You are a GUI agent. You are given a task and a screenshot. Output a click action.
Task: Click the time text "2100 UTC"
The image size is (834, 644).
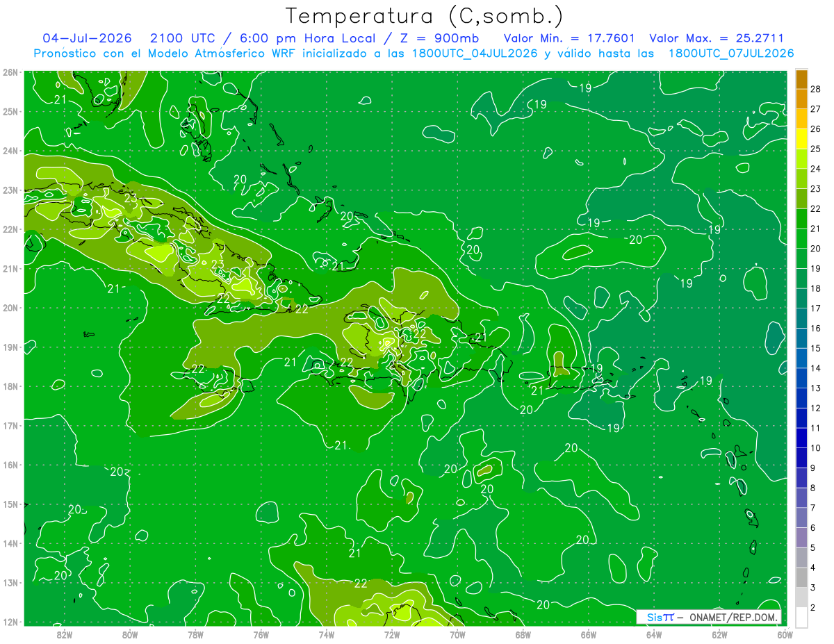[183, 38]
